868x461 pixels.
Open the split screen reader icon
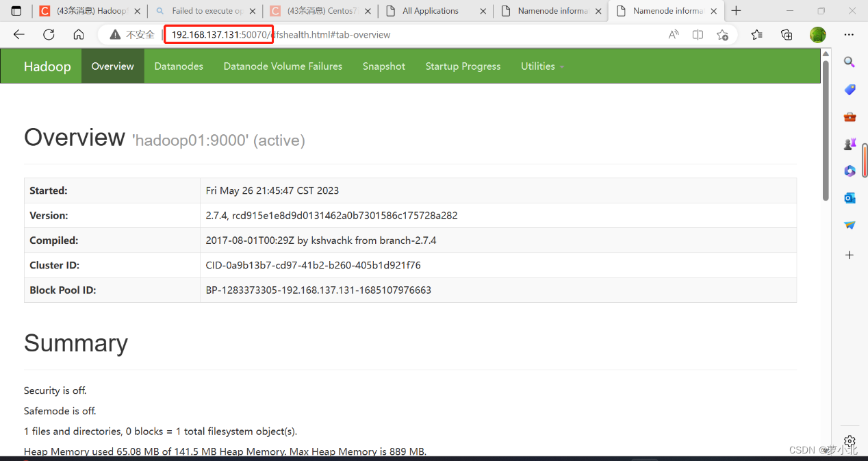pos(698,35)
